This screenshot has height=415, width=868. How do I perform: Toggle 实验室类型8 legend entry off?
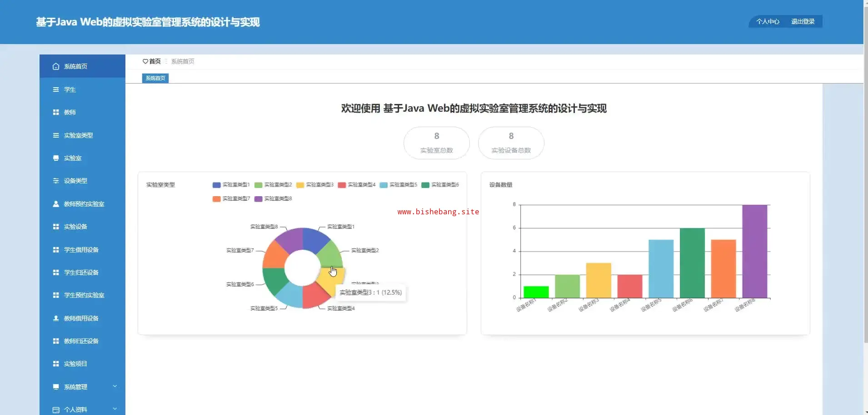point(273,198)
